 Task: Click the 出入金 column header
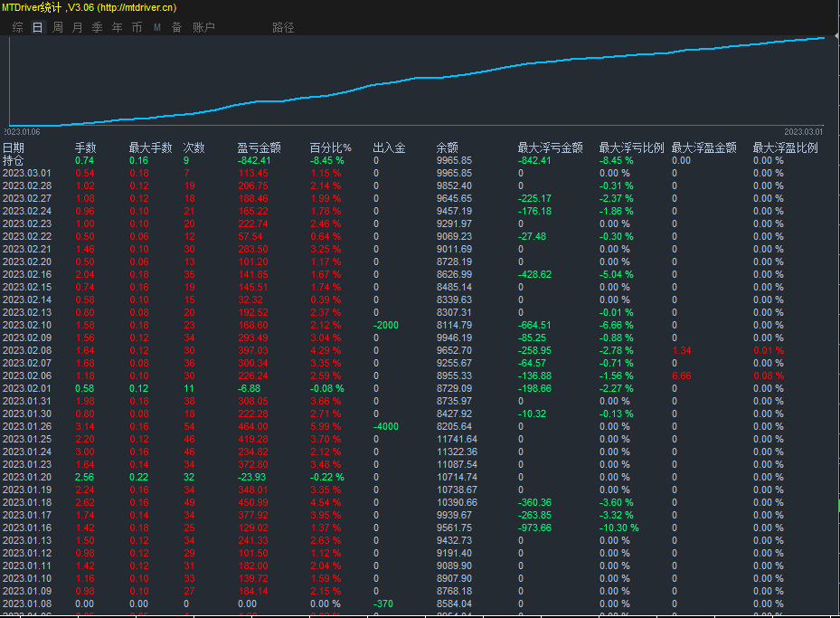(x=390, y=147)
